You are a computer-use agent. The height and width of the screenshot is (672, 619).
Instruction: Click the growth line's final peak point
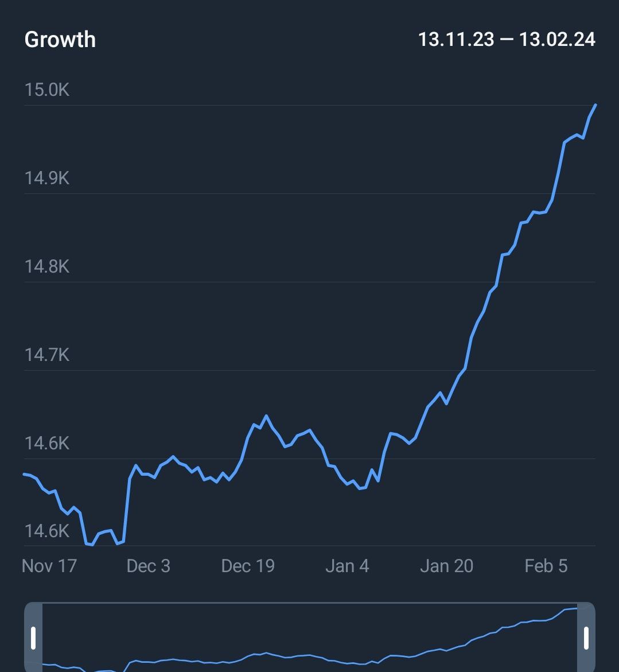(x=595, y=105)
